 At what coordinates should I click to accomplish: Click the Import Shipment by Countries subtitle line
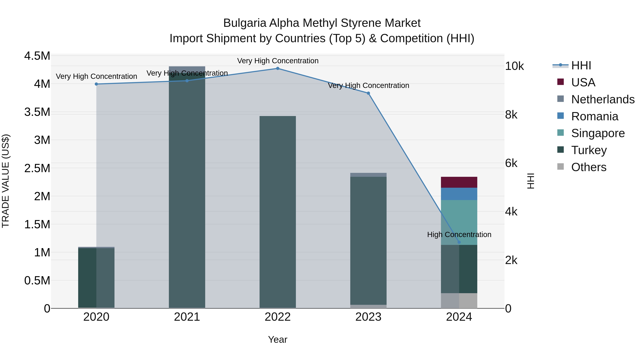[322, 38]
